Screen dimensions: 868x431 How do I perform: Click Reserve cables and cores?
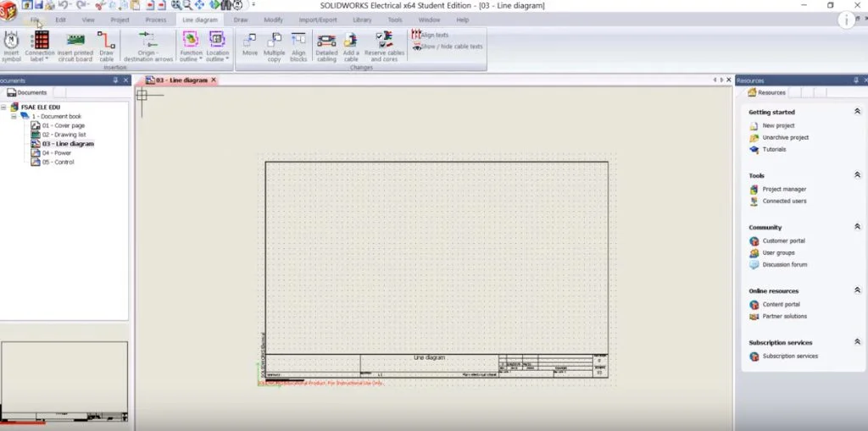[384, 47]
